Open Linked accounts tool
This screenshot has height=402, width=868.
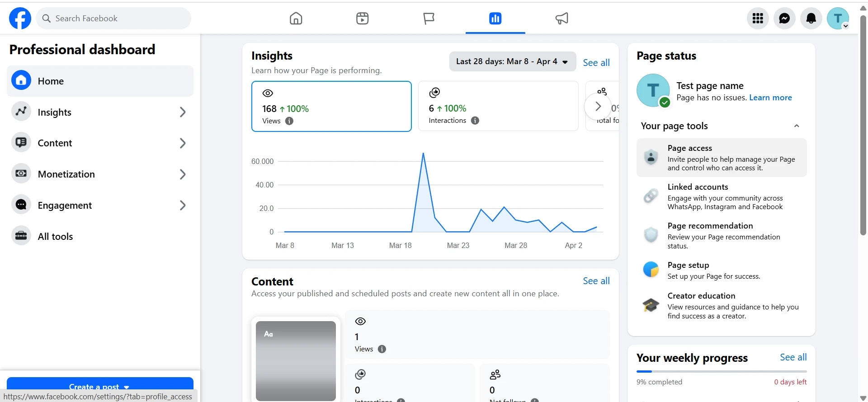(x=722, y=196)
